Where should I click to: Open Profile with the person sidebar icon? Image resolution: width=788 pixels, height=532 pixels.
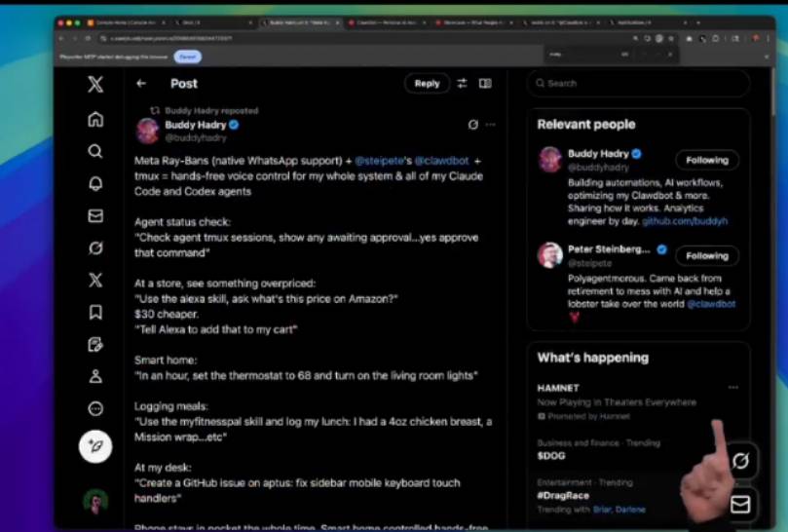(x=95, y=377)
